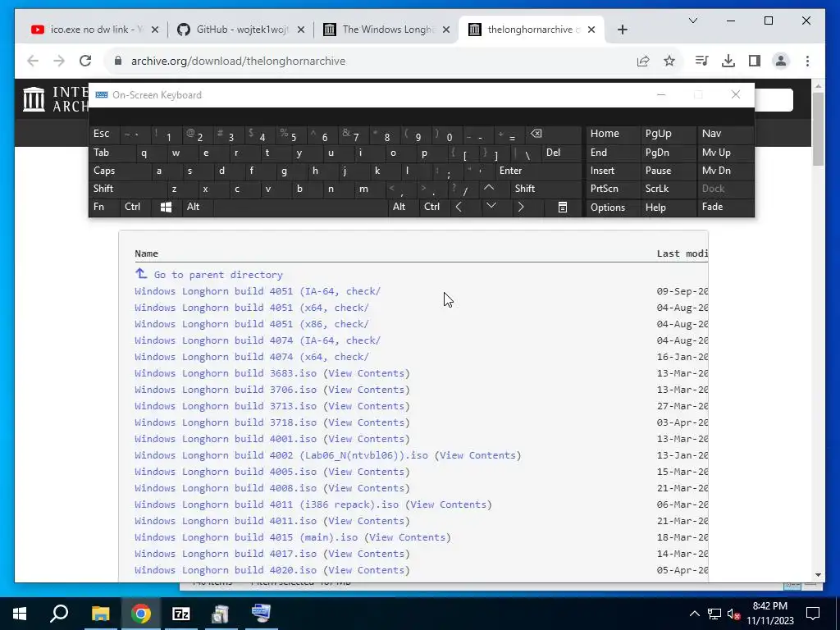Reload the archive.org page
Screen dimensions: 840x630
point(85,61)
